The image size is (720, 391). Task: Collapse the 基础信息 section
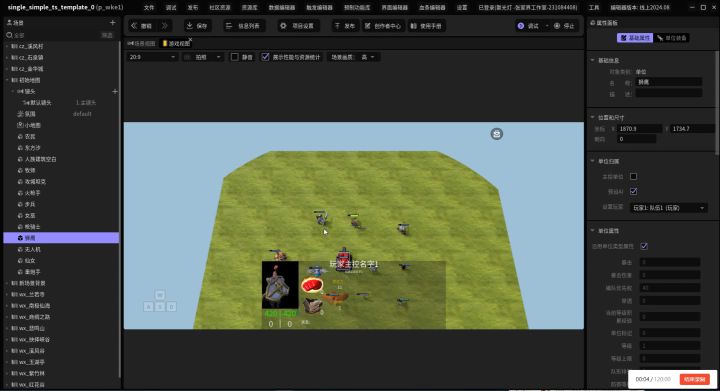coord(592,60)
